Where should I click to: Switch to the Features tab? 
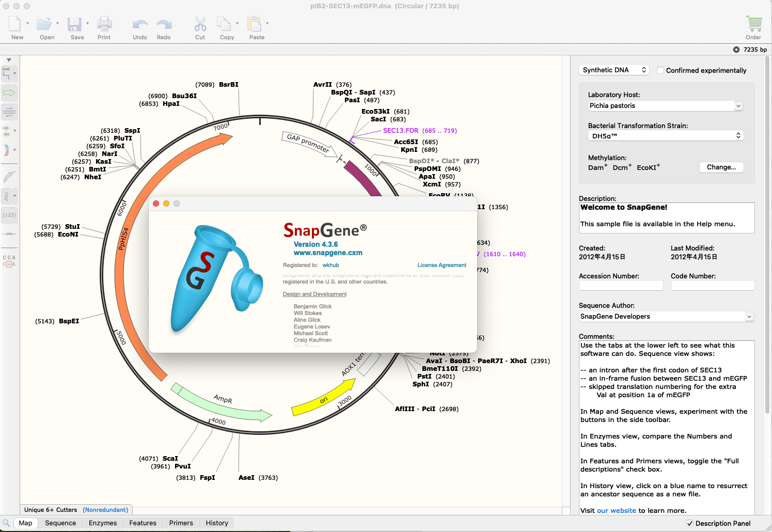pos(143,523)
